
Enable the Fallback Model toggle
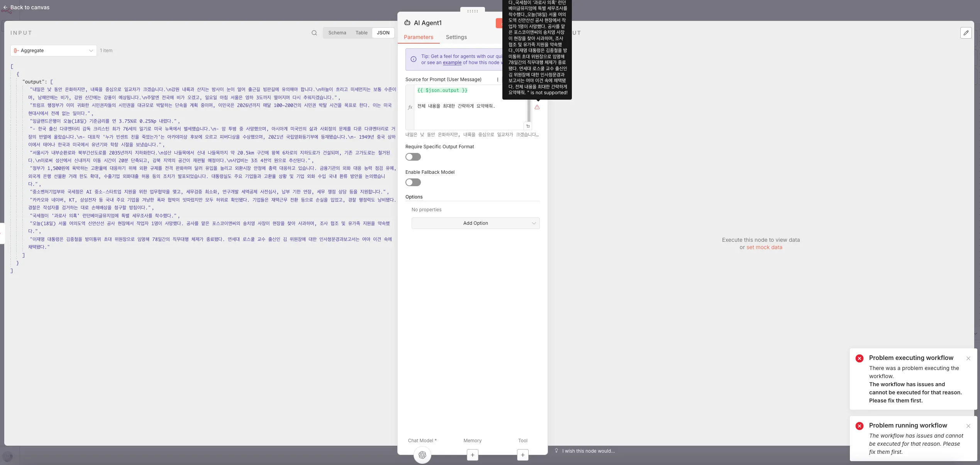tap(413, 182)
